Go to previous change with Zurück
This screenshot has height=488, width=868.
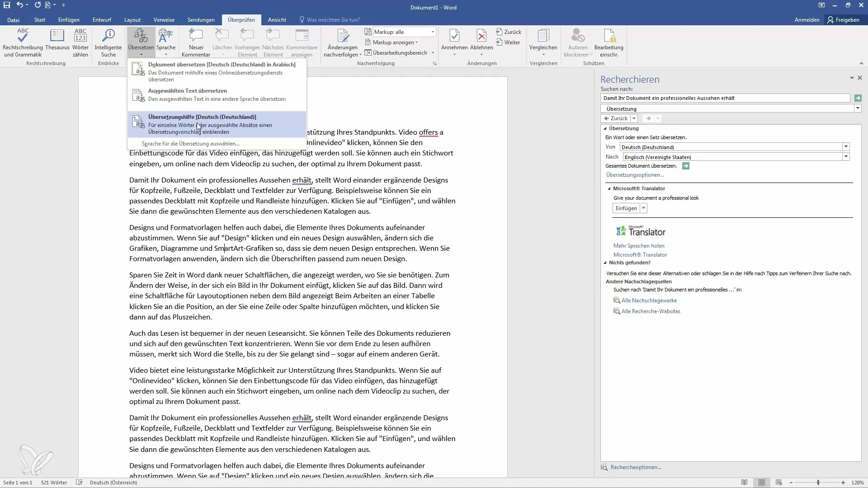pyautogui.click(x=509, y=32)
